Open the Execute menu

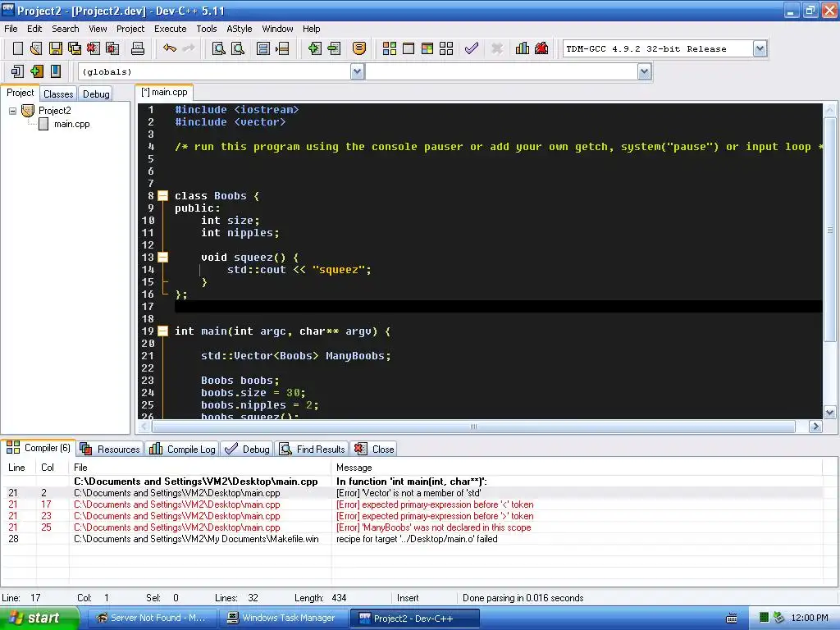click(171, 29)
